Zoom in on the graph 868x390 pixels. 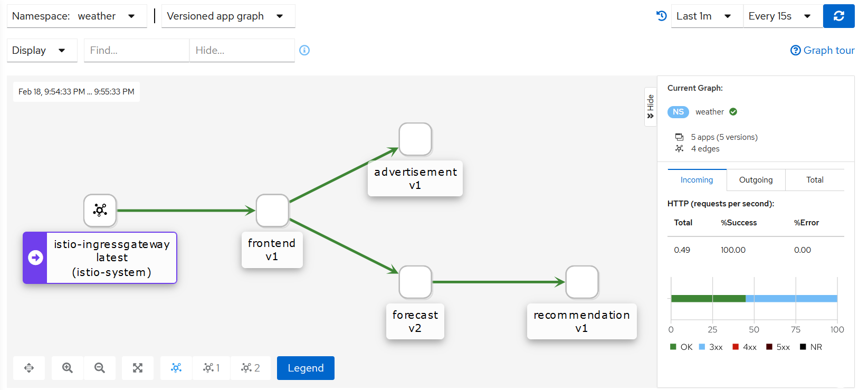[x=68, y=368]
